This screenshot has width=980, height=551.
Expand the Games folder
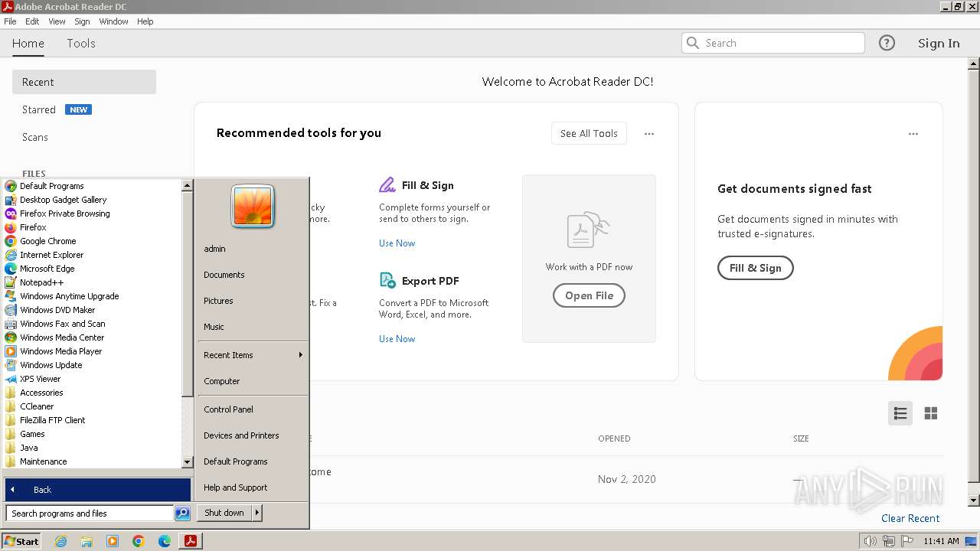tap(32, 434)
